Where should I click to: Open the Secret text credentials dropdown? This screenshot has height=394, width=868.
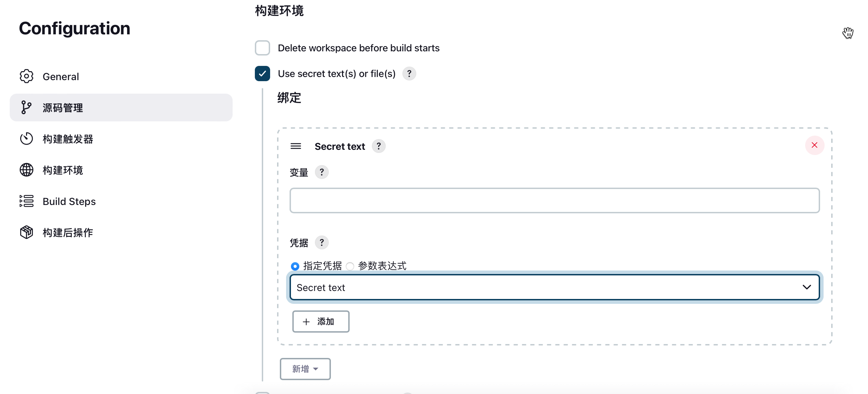coord(555,288)
